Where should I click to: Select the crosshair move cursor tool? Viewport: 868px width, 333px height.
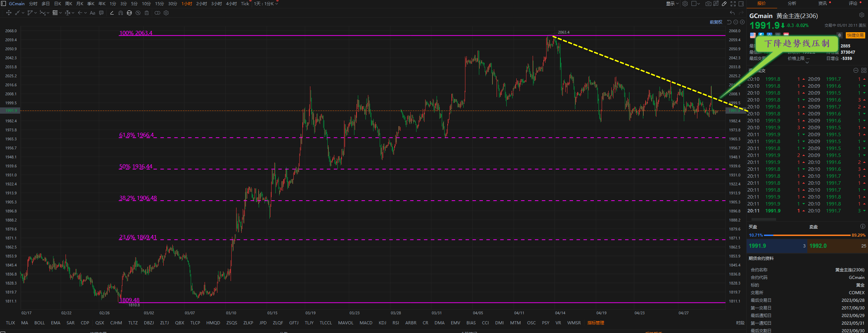[9, 13]
